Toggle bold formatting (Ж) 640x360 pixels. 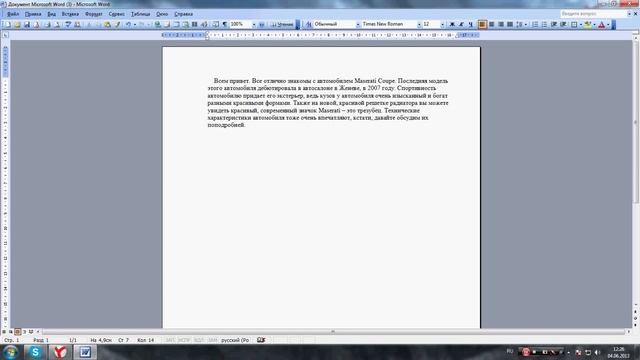click(x=452, y=24)
